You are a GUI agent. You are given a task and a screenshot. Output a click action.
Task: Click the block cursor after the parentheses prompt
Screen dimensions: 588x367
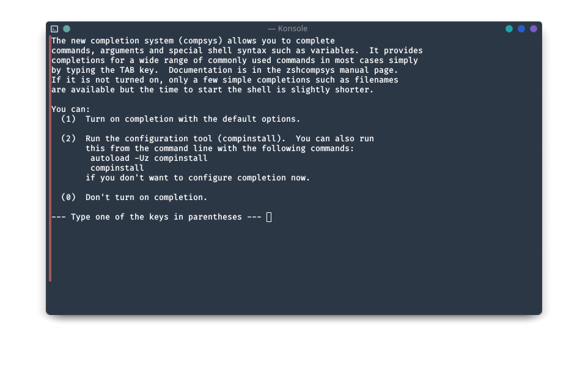(x=269, y=217)
